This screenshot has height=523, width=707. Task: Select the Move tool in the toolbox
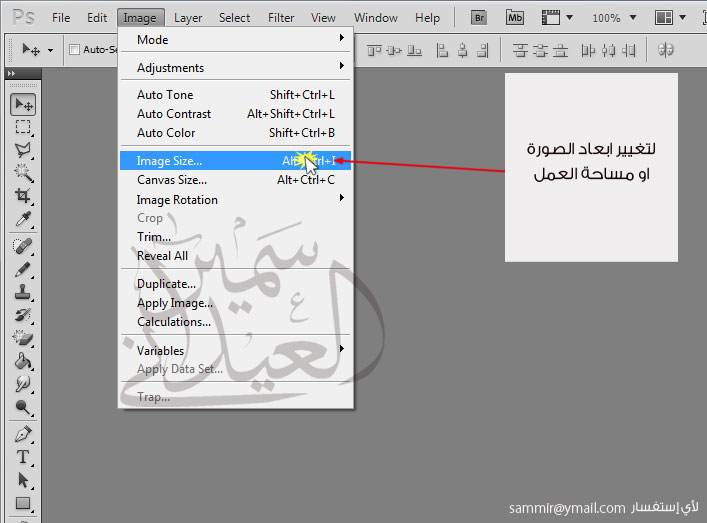coord(23,105)
